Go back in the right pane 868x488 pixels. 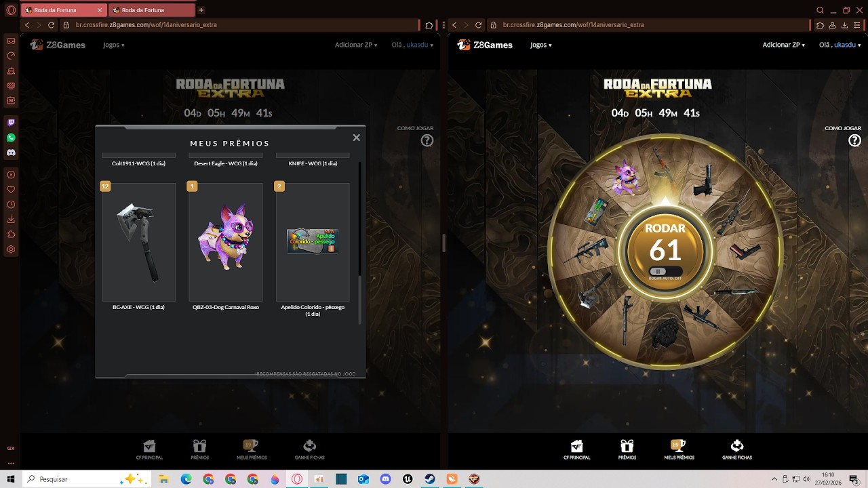point(454,25)
